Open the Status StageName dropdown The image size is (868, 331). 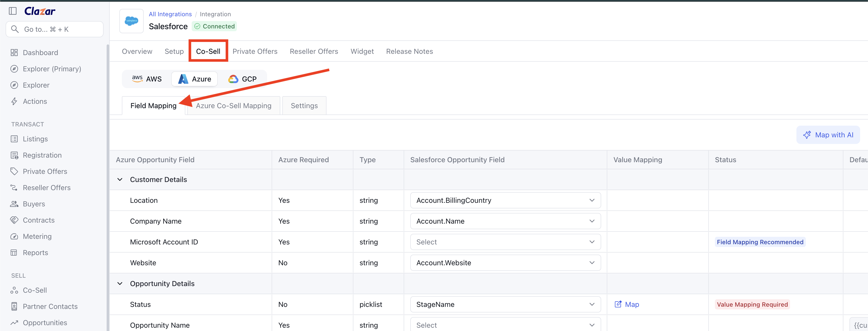pos(505,304)
